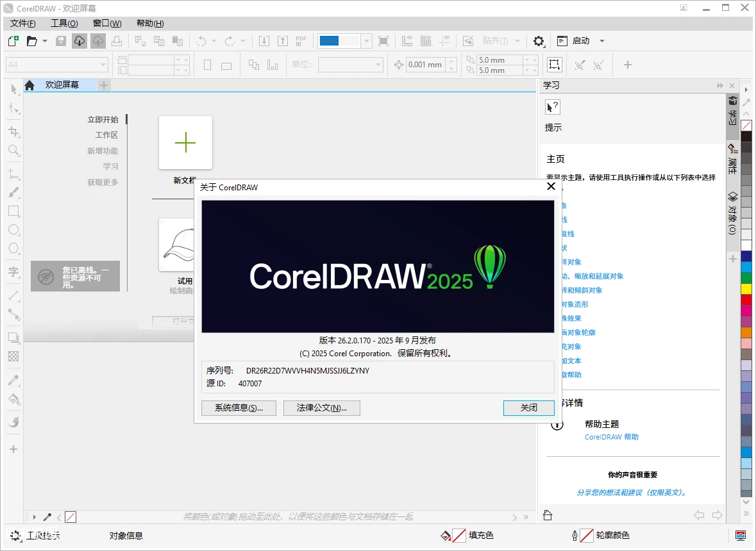The height and width of the screenshot is (551, 756).
Task: Close the About CorelDRAW dialog with X
Action: tap(551, 186)
